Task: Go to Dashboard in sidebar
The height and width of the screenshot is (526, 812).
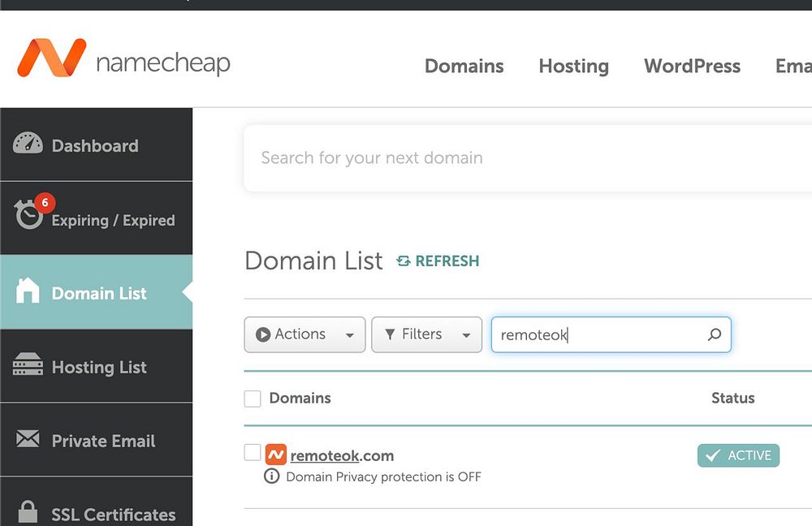Action: pyautogui.click(x=97, y=144)
